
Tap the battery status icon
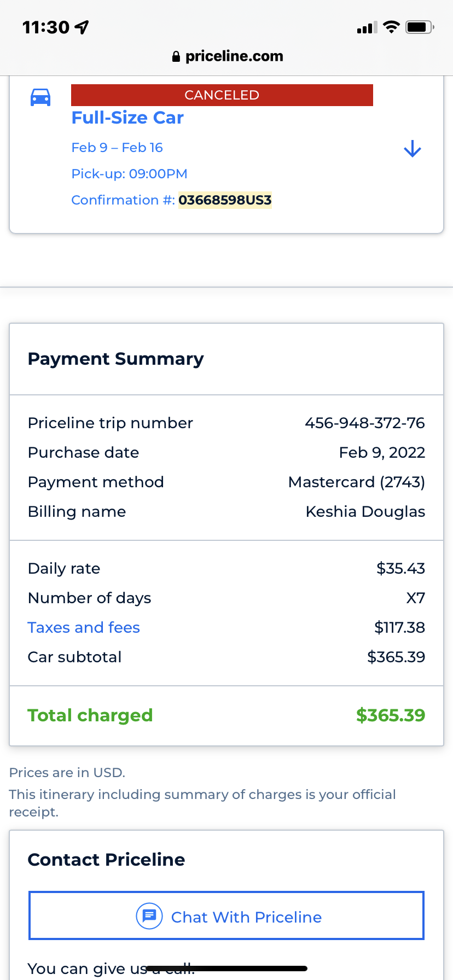click(x=420, y=27)
